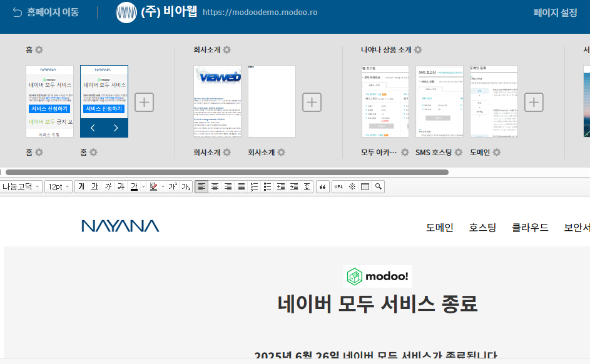
Task: Click the horizontal scrollbar of page list
Action: (227, 172)
